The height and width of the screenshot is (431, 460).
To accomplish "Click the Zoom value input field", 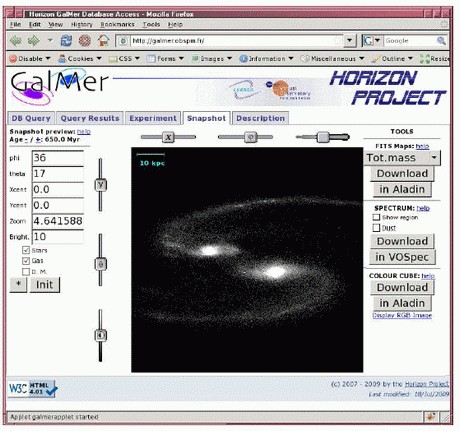I will click(x=58, y=221).
